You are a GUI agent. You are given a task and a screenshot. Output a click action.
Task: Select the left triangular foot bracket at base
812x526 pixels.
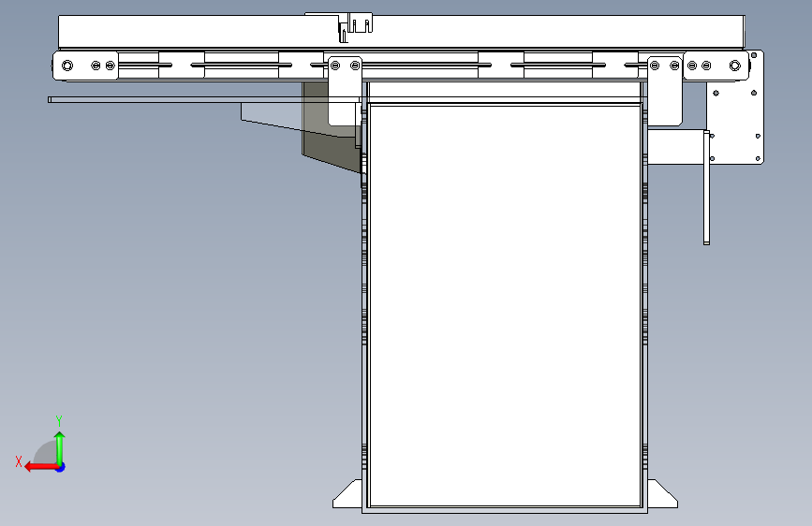pyautogui.click(x=349, y=496)
